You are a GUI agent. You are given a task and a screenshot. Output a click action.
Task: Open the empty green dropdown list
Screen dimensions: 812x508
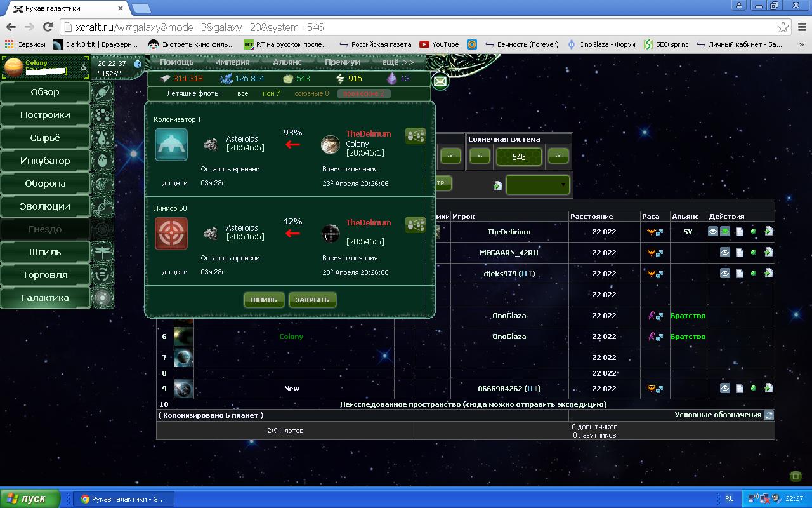pos(537,185)
